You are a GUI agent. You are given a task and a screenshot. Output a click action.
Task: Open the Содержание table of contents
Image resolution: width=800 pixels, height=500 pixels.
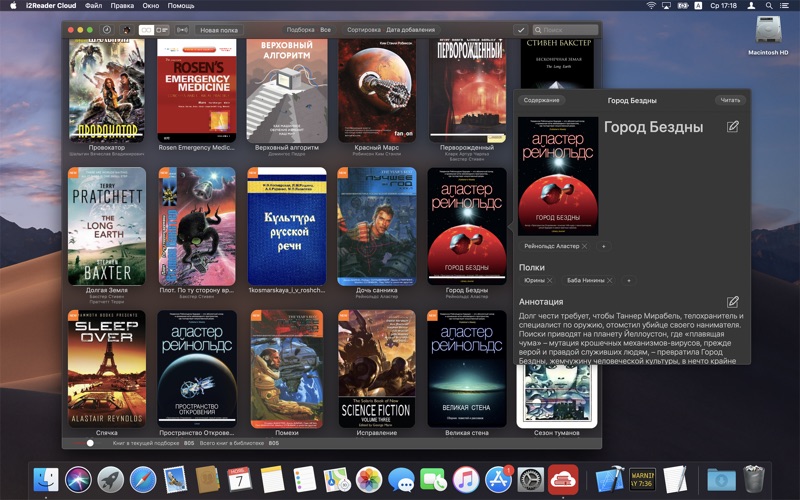click(541, 100)
